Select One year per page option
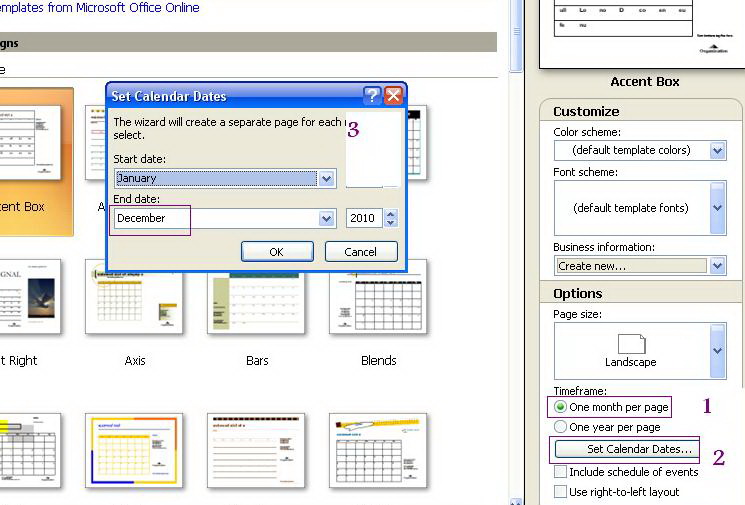 tap(561, 427)
